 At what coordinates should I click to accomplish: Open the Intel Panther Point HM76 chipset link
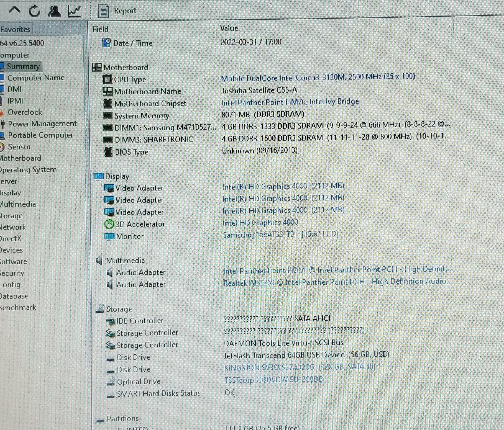pos(290,102)
